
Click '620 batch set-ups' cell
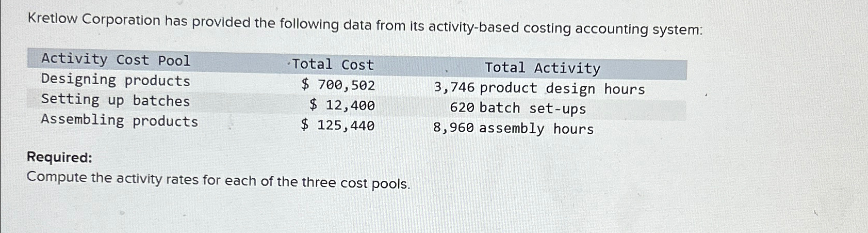(518, 108)
